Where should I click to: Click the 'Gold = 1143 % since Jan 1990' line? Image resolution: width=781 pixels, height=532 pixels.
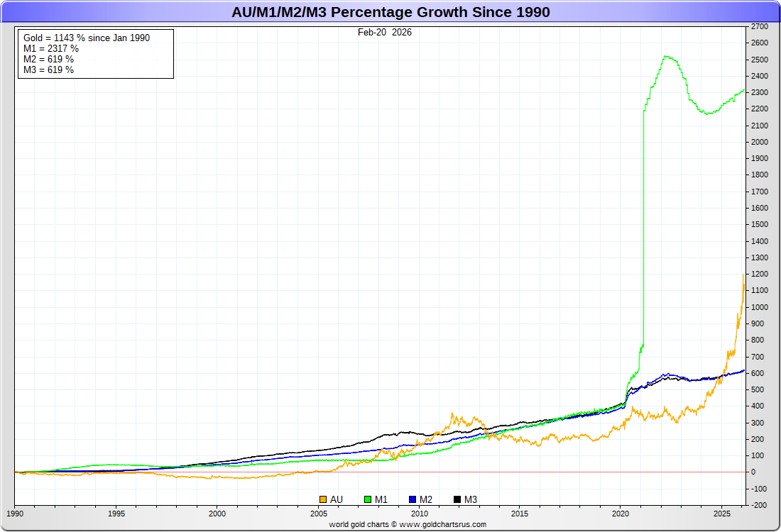coord(87,38)
